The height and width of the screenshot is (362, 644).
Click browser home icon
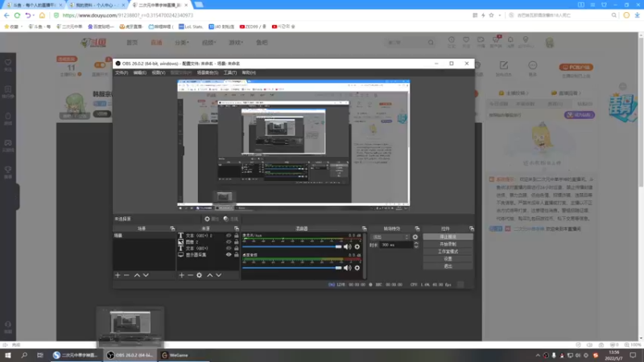(42, 15)
